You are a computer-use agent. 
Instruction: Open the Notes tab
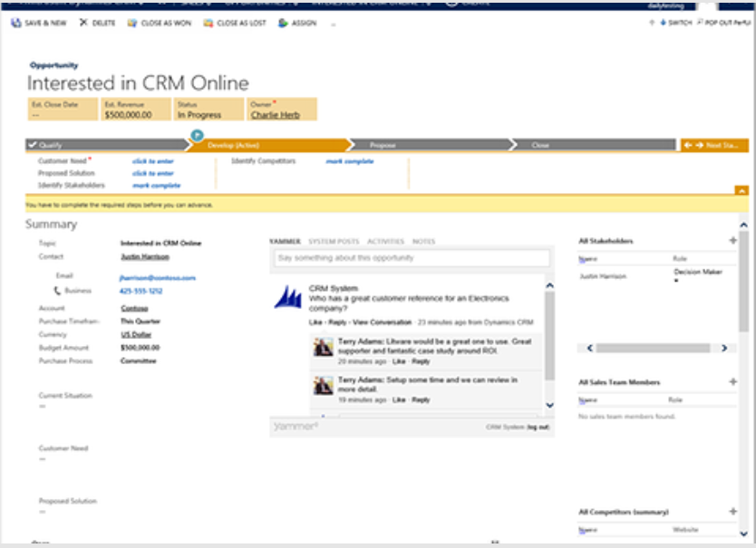(423, 242)
